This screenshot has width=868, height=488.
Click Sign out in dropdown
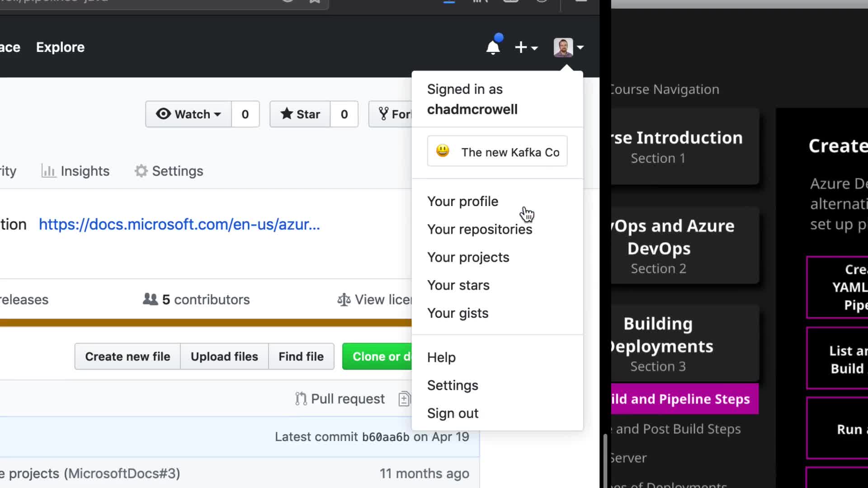453,413
